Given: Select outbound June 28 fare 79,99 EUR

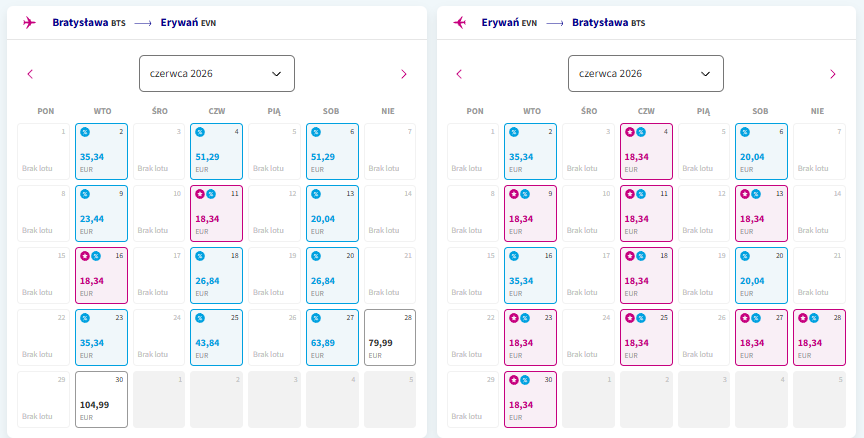Looking at the screenshot, I should click(390, 338).
